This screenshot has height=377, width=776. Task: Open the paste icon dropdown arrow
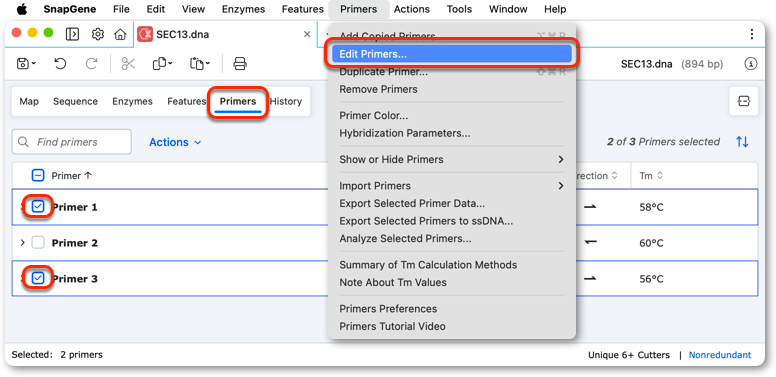pos(208,63)
